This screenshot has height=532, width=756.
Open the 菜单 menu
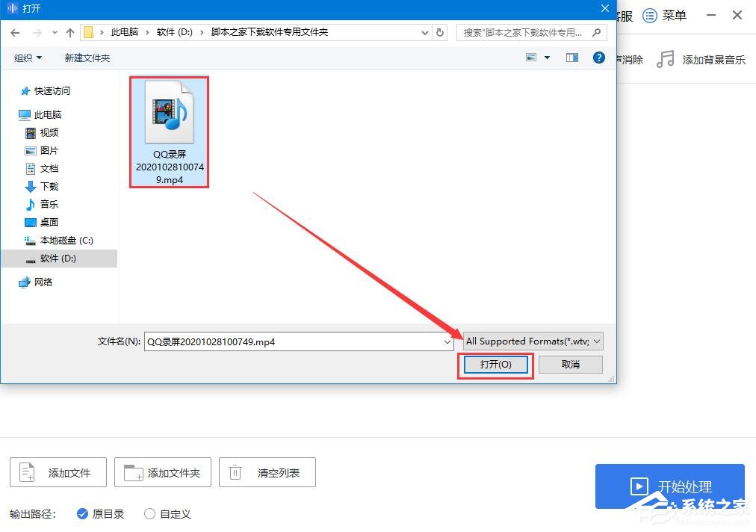[664, 15]
